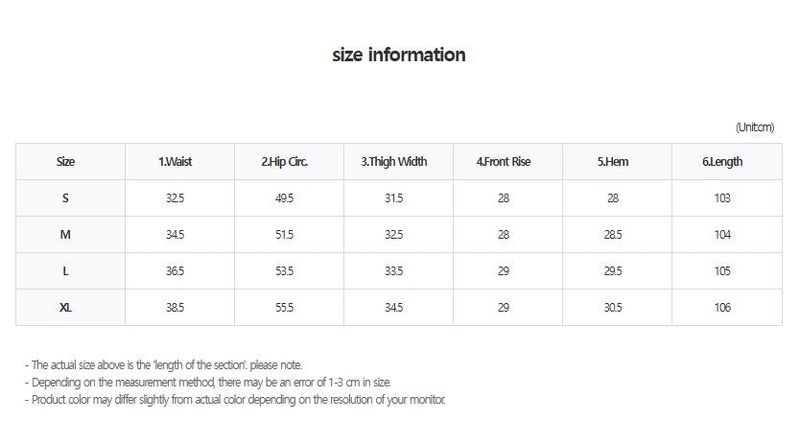
Task: Select the XL size row label
Action: [x=65, y=308]
